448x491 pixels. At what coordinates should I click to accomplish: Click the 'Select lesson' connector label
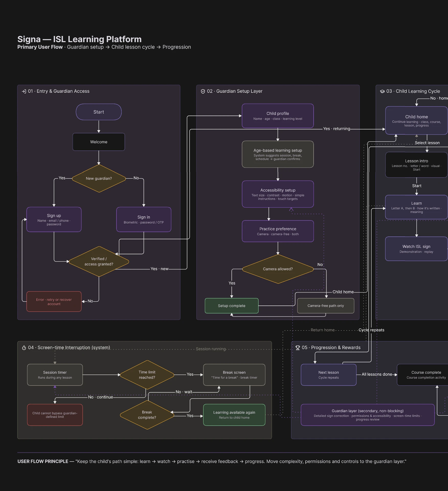[x=427, y=143]
